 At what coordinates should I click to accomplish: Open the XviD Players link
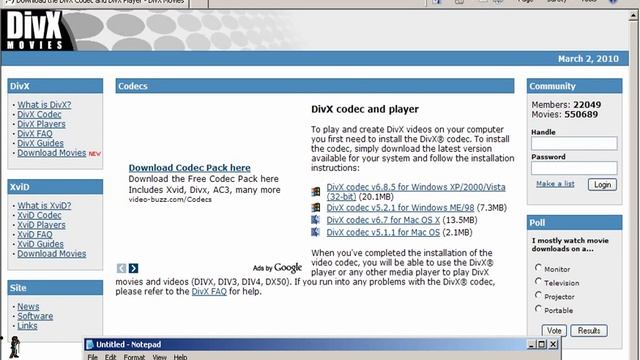pyautogui.click(x=41, y=224)
